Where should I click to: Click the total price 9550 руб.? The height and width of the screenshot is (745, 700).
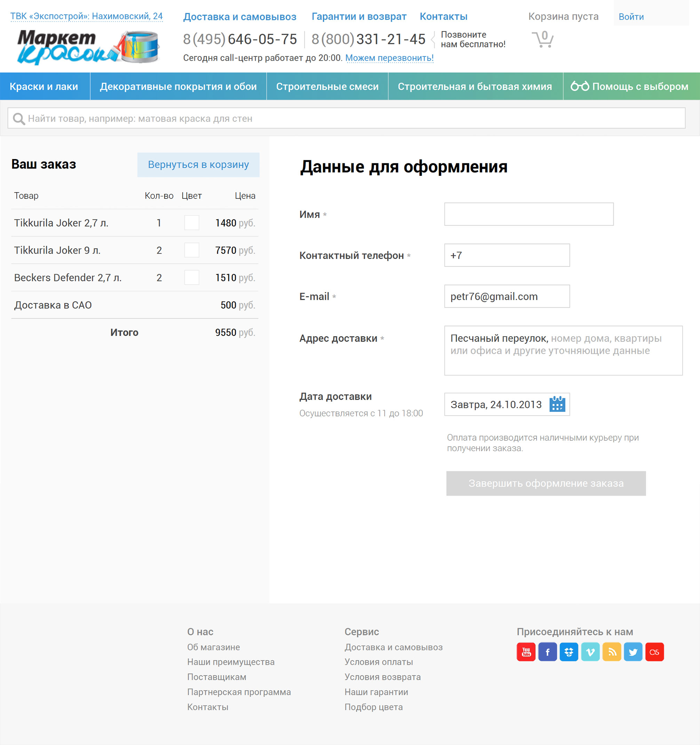[235, 332]
